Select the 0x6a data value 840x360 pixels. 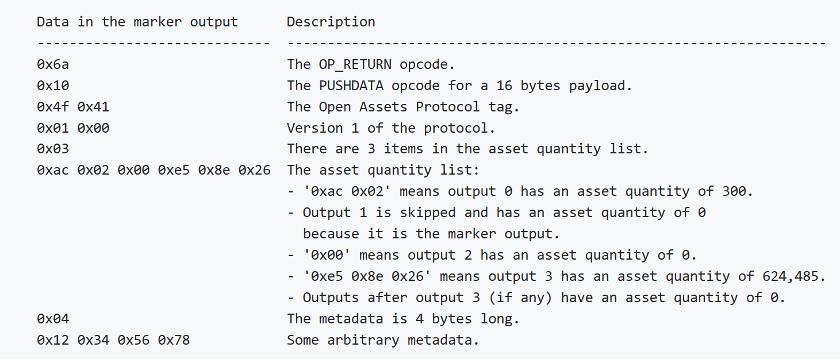[x=52, y=64]
